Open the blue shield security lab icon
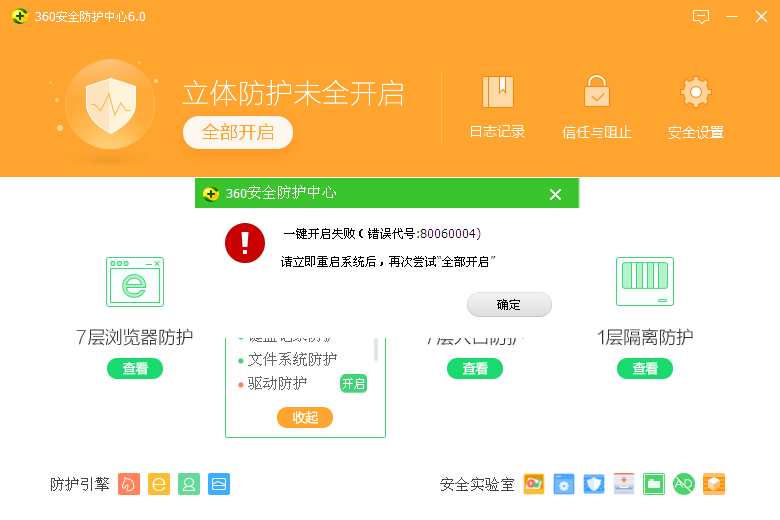Screen dimensions: 780x520 click(593, 484)
